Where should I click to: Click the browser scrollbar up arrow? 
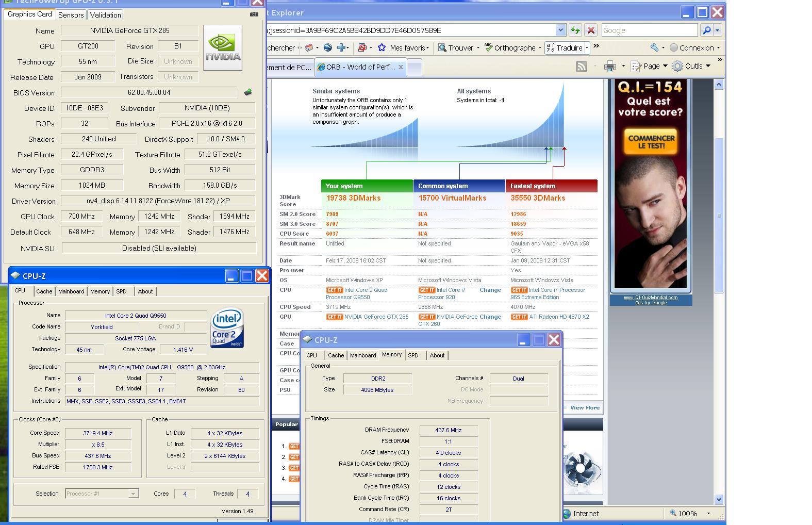(719, 84)
